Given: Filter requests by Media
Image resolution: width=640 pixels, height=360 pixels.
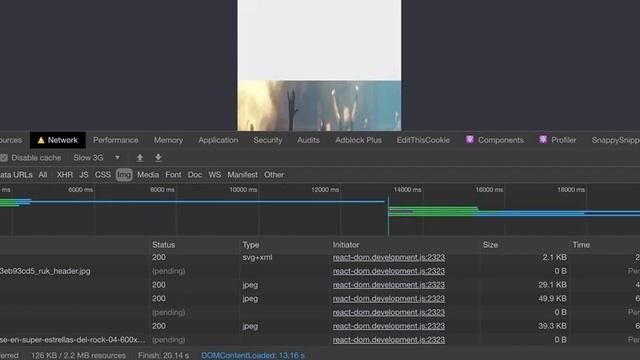Looking at the screenshot, I should pyautogui.click(x=148, y=175).
